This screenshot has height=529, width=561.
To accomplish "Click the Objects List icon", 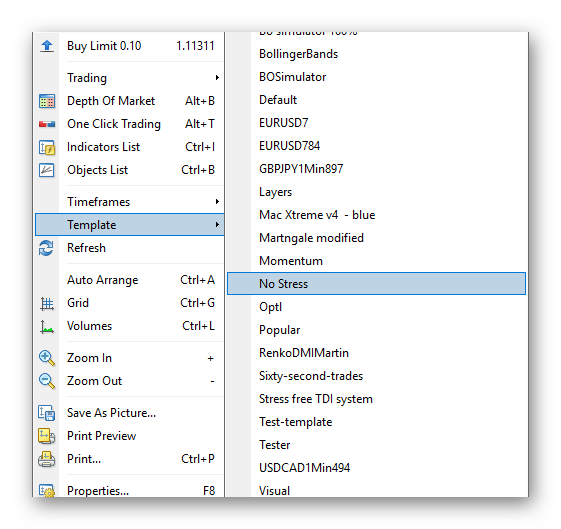I will point(47,170).
